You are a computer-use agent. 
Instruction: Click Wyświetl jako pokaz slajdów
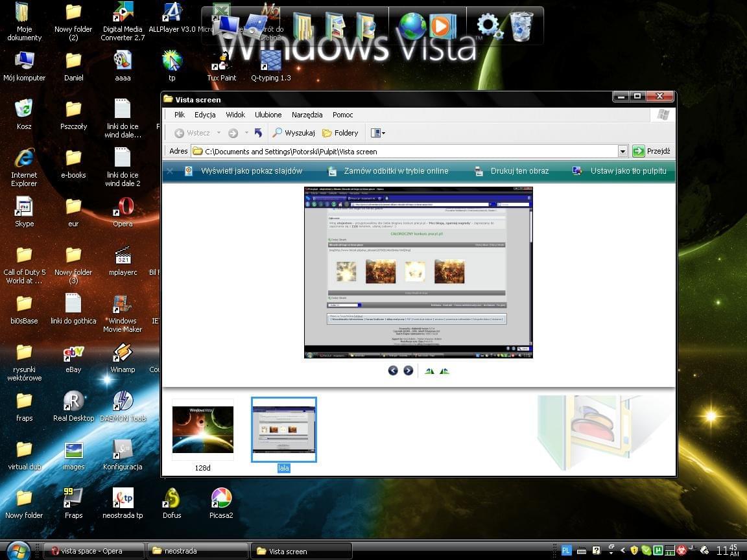(x=243, y=171)
